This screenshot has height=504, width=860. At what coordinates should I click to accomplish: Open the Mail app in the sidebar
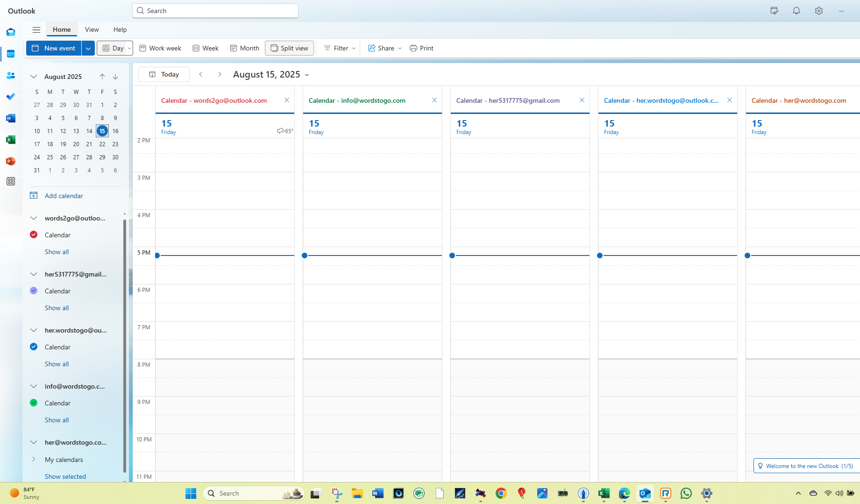10,32
